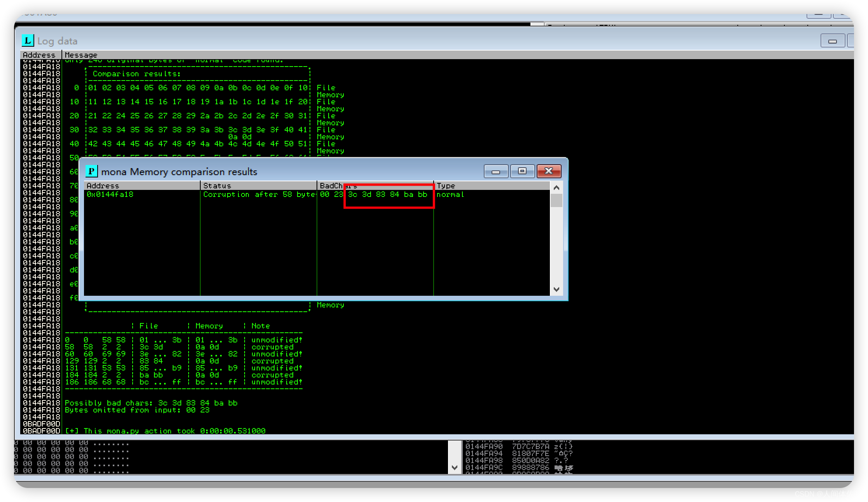Minimize the mona Memory comparison window

495,171
